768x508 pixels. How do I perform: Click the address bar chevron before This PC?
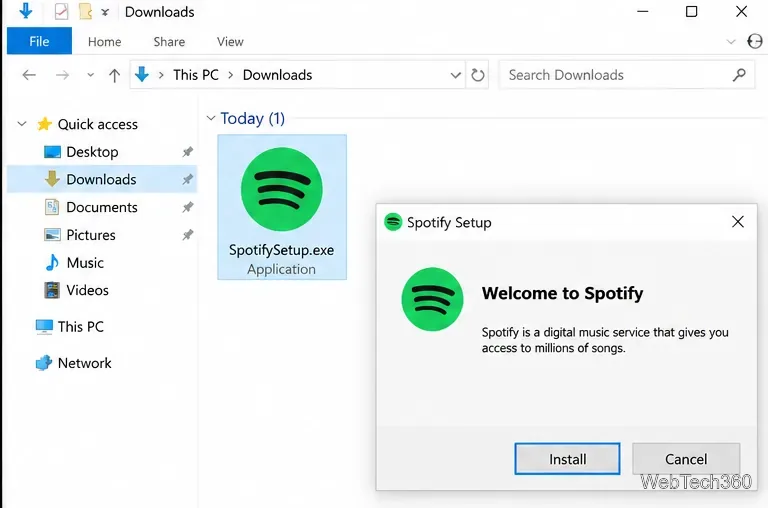click(161, 75)
